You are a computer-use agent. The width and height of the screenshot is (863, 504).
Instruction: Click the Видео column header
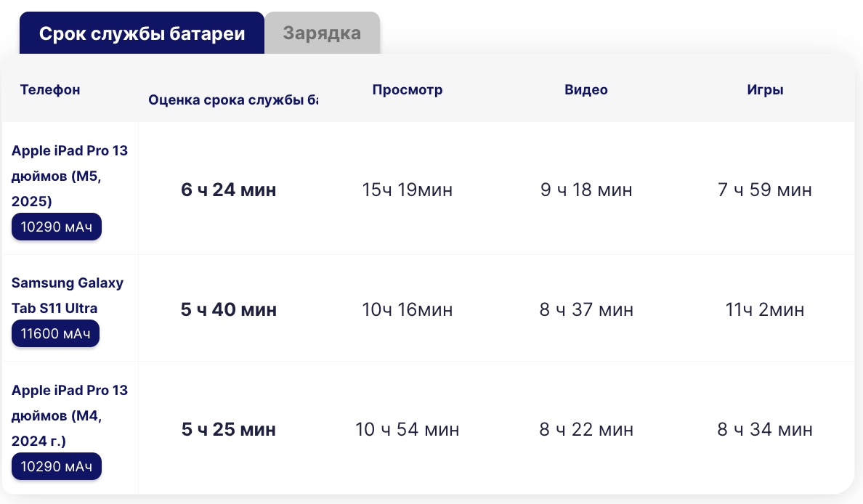[586, 90]
